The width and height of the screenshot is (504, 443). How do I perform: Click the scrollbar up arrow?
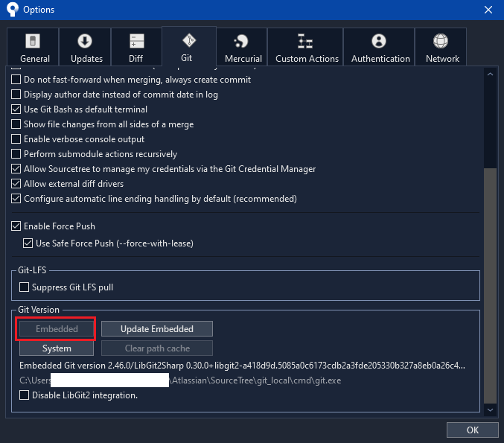(x=490, y=74)
